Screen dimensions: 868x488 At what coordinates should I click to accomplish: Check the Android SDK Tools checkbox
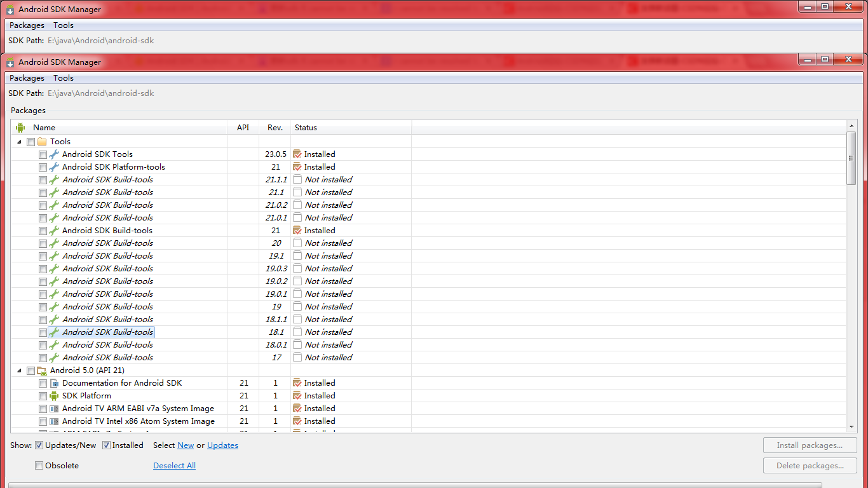click(43, 154)
